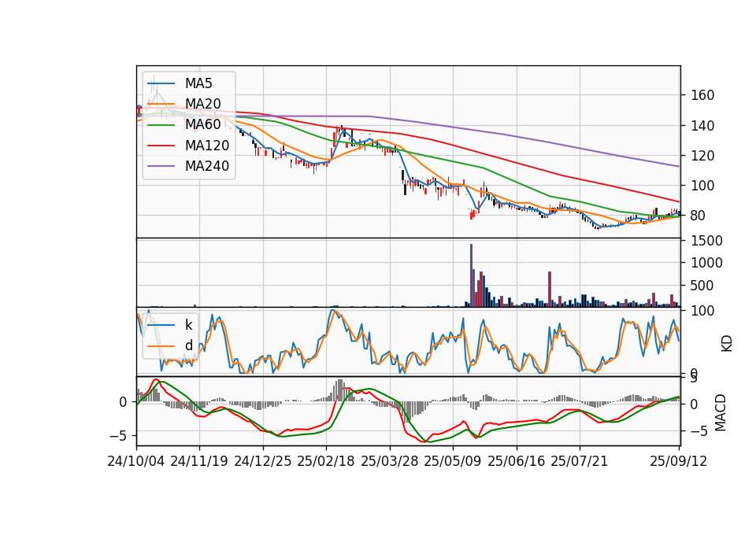This screenshot has height=543, width=756.
Task: Click the MA120 legend label
Action: (207, 145)
